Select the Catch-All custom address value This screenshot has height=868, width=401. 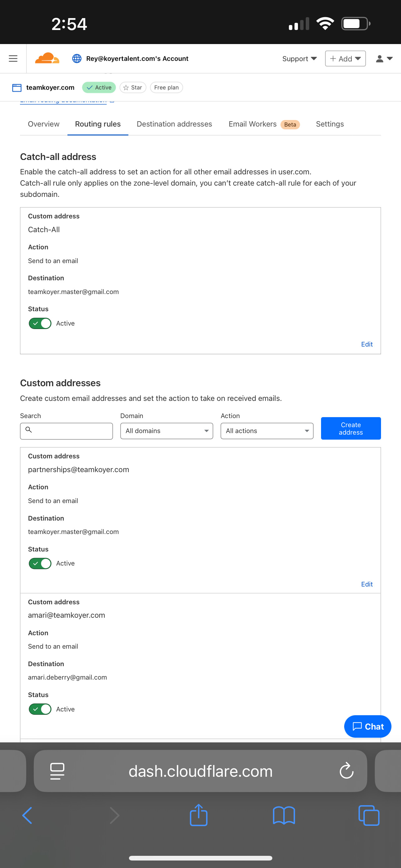tap(44, 229)
